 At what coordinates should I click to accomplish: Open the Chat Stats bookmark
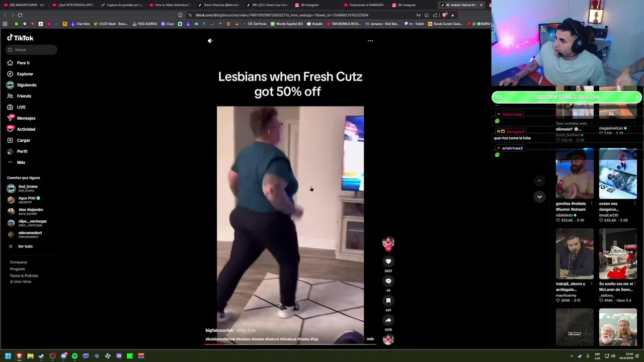tap(80, 24)
